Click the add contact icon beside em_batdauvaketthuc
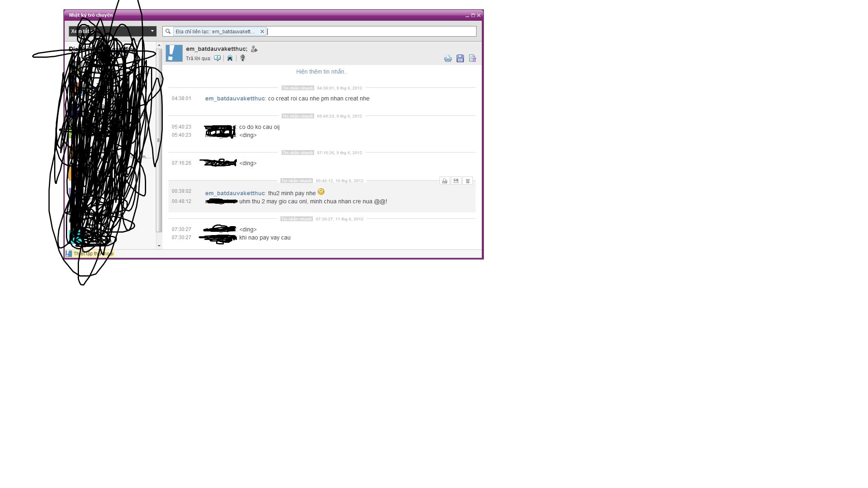This screenshot has width=868, height=488. pos(254,49)
